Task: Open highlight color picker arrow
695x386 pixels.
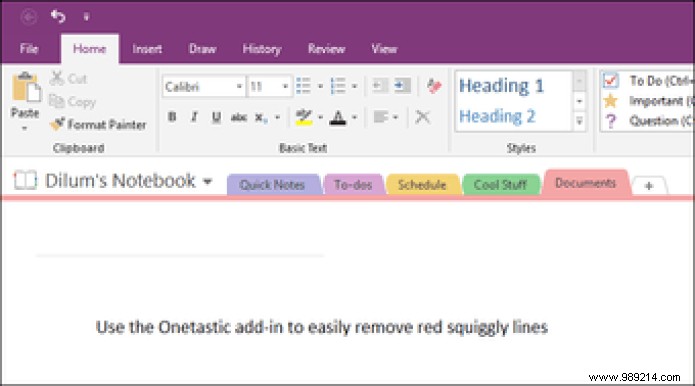Action: [x=320, y=117]
